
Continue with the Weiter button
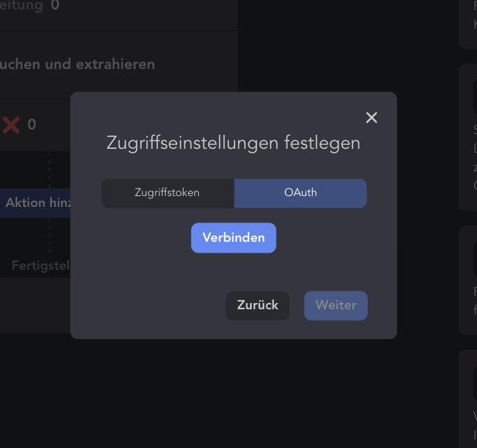[x=336, y=305]
